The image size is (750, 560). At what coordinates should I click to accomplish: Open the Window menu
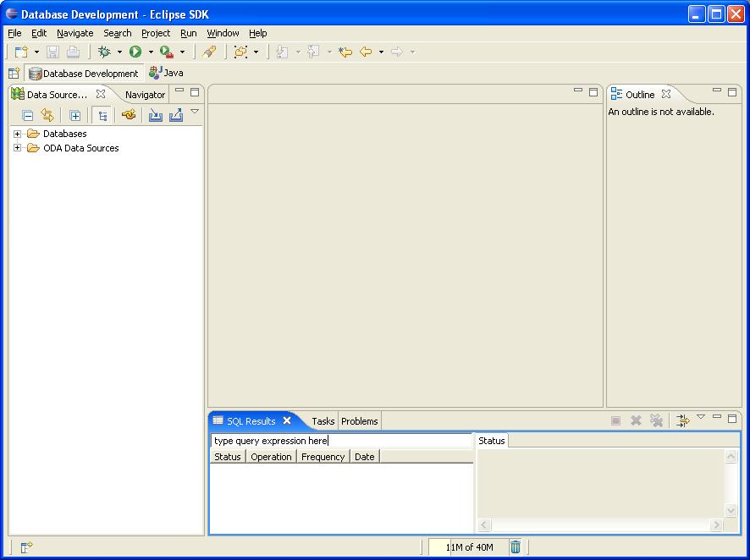(223, 33)
